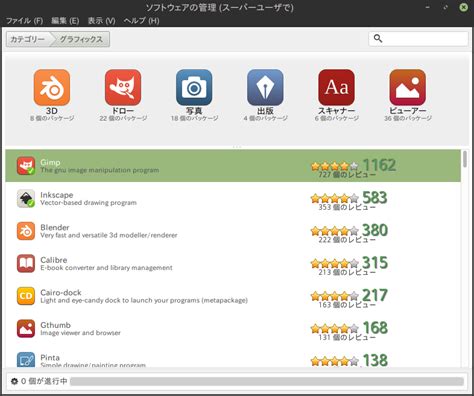The width and height of the screenshot is (474, 396).
Task: Click the gear icon in status bar
Action: [x=14, y=381]
